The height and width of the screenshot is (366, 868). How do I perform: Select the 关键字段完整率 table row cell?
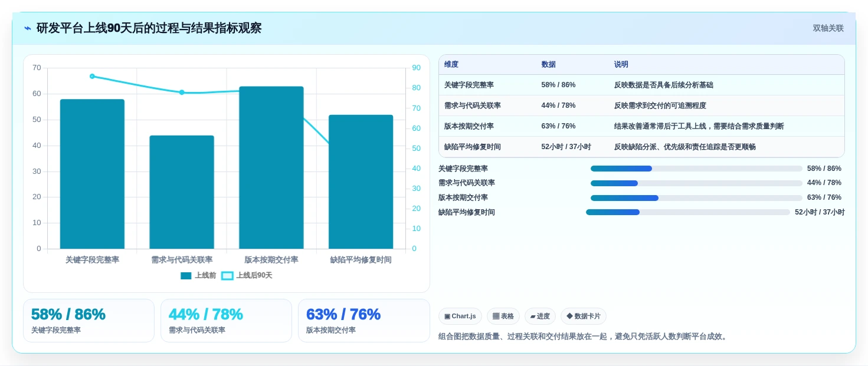pos(469,85)
